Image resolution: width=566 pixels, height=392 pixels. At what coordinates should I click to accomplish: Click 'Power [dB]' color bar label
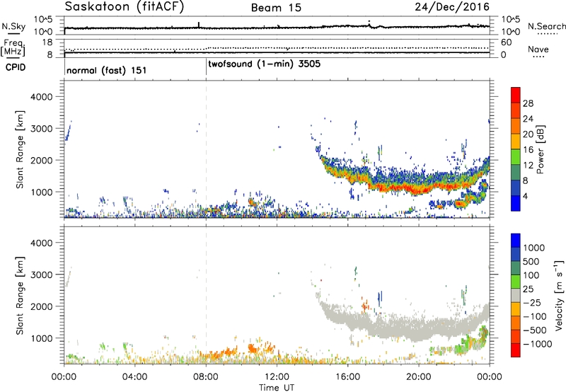click(x=541, y=149)
